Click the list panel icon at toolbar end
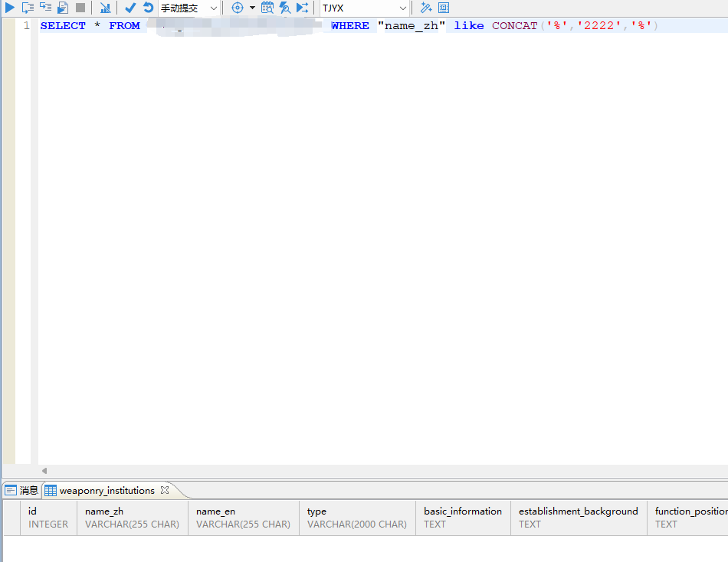728x562 pixels. click(x=444, y=8)
